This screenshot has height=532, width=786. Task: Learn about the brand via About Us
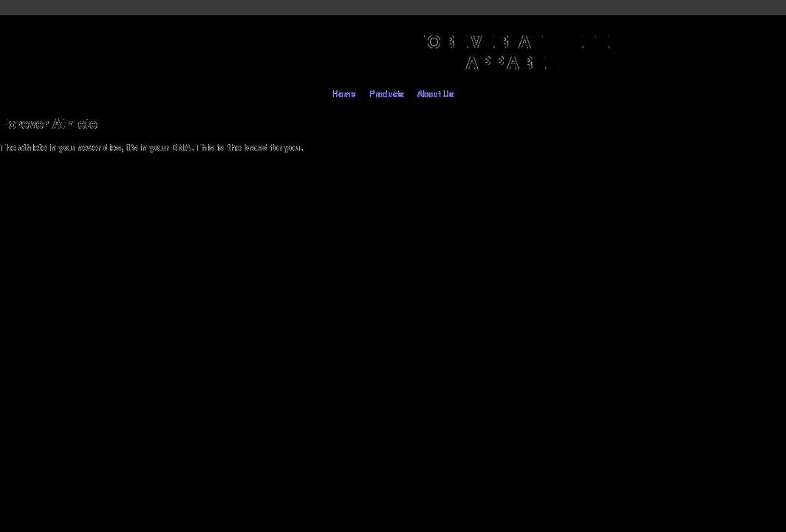[435, 94]
